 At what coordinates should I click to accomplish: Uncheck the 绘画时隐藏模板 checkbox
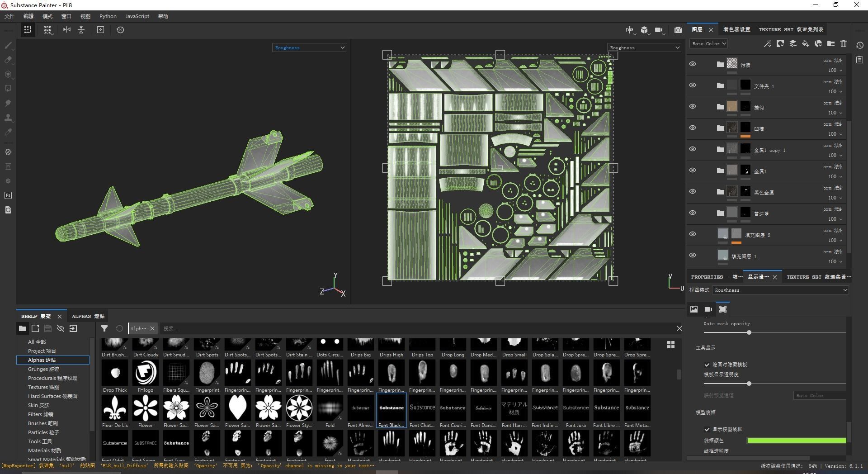pos(707,365)
